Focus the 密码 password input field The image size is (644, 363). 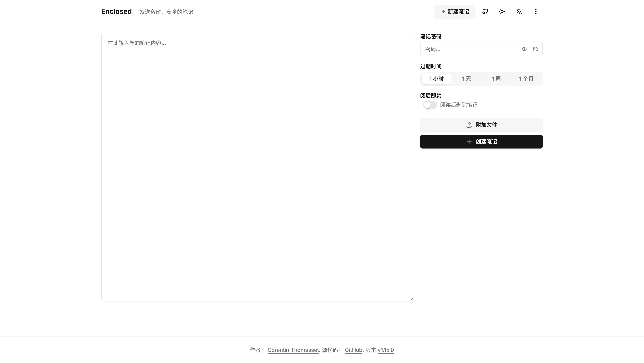[470, 49]
